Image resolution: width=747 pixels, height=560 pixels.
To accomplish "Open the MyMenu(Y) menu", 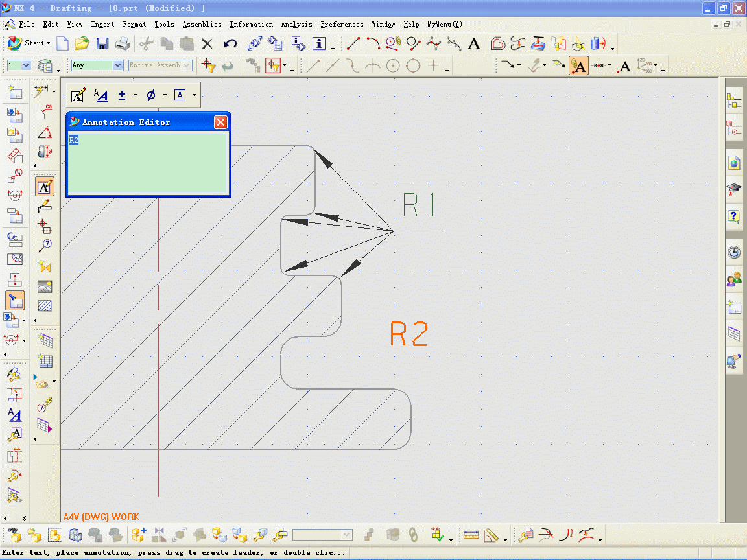I will tap(444, 24).
